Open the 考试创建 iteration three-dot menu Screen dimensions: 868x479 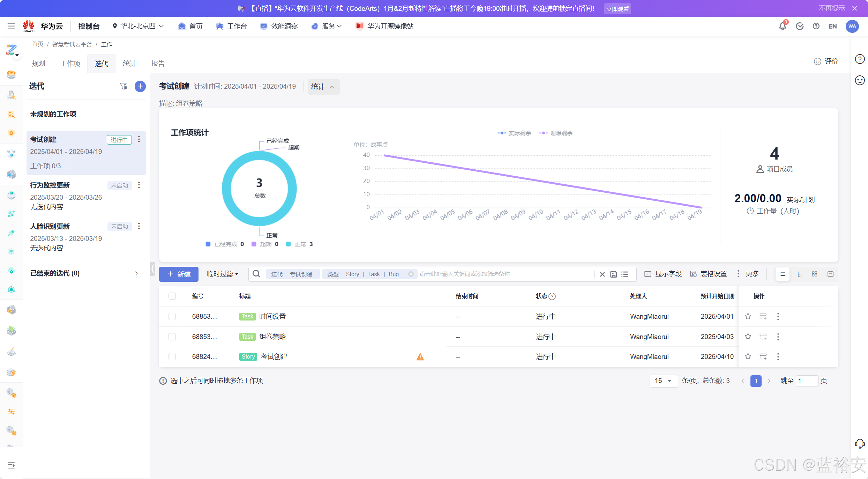(139, 140)
